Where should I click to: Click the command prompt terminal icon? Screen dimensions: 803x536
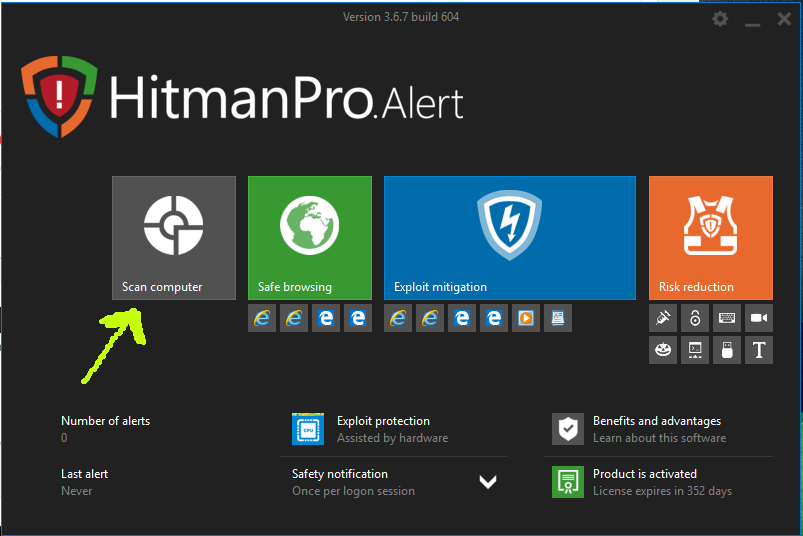click(x=695, y=350)
